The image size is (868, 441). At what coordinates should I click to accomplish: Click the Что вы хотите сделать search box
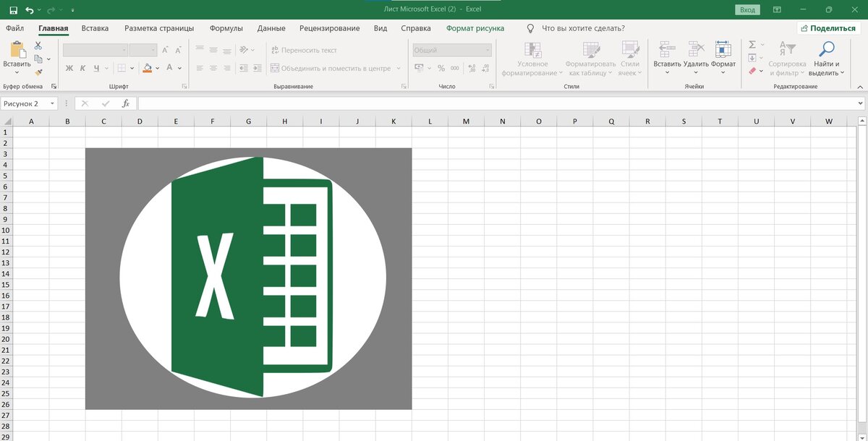[x=583, y=28]
